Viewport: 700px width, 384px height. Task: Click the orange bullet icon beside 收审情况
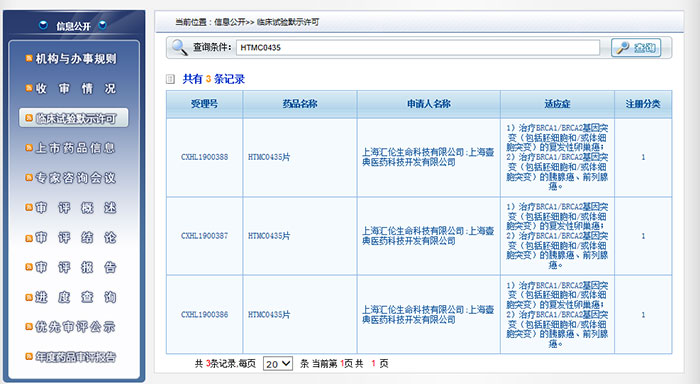click(29, 88)
